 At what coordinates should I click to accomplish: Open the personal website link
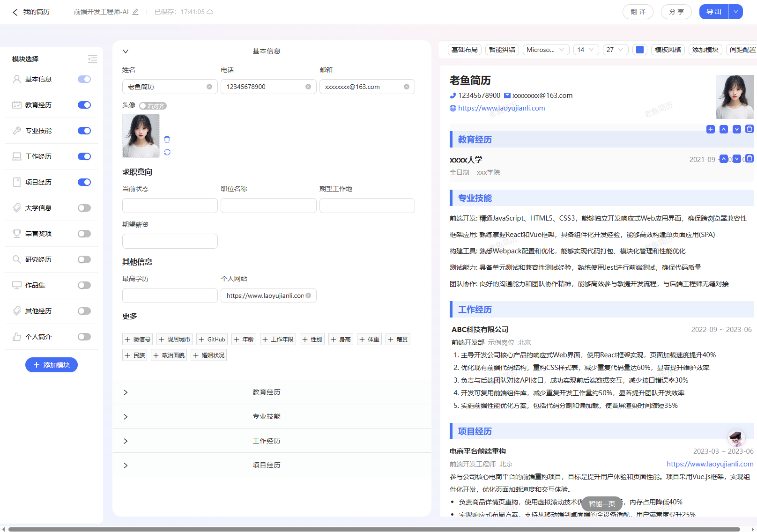(x=502, y=108)
